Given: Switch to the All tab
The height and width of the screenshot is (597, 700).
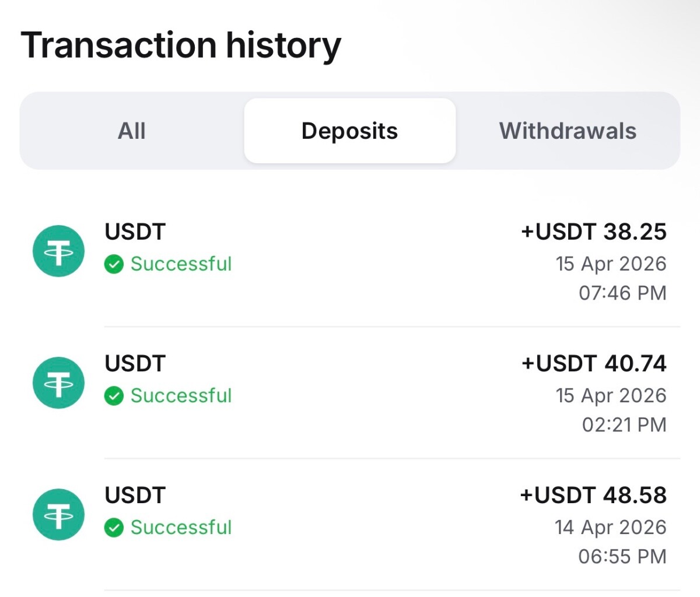Looking at the screenshot, I should click(132, 131).
